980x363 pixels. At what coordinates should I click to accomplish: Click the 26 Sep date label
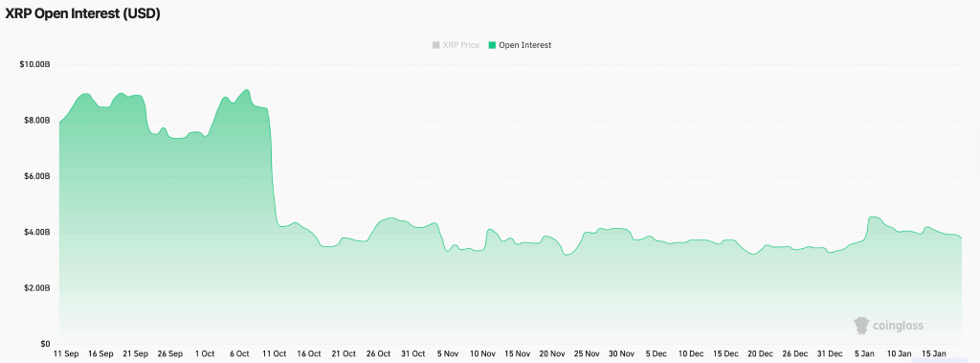170,354
